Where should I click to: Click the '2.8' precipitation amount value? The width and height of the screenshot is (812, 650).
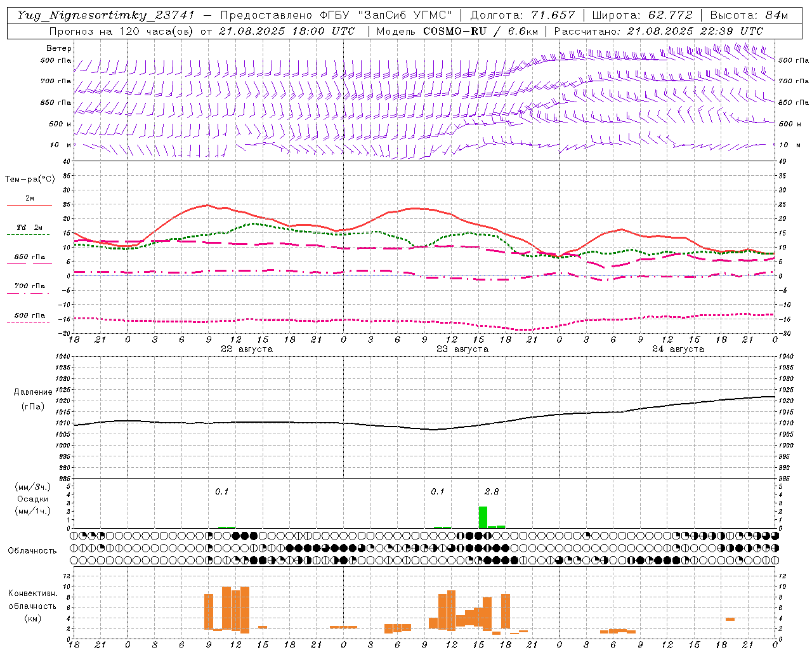(492, 491)
